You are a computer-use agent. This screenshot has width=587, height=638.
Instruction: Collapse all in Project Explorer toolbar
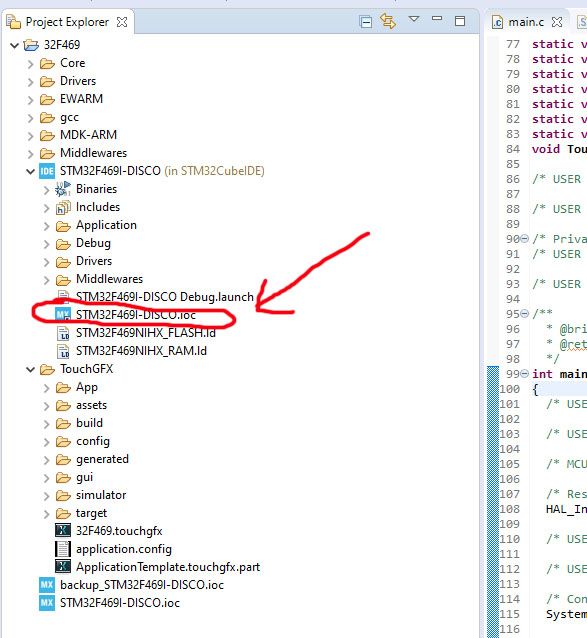pos(366,22)
